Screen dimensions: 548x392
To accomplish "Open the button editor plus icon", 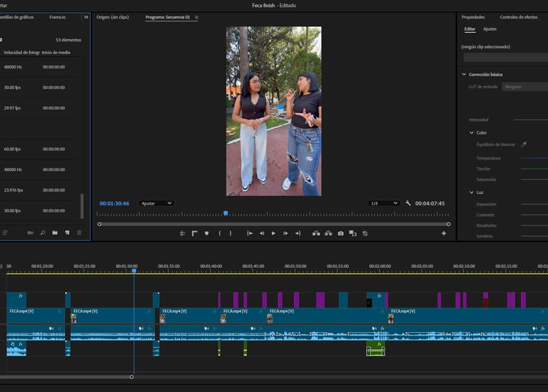I will (444, 233).
